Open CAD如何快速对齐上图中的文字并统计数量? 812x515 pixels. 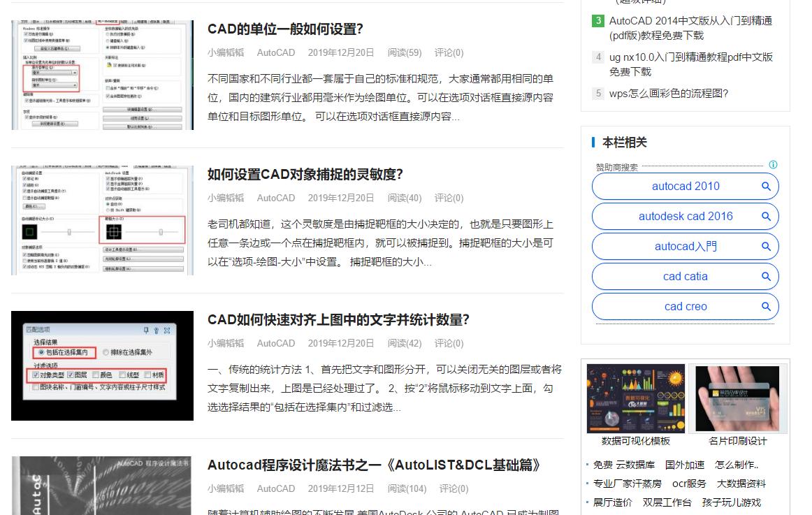pyautogui.click(x=338, y=320)
